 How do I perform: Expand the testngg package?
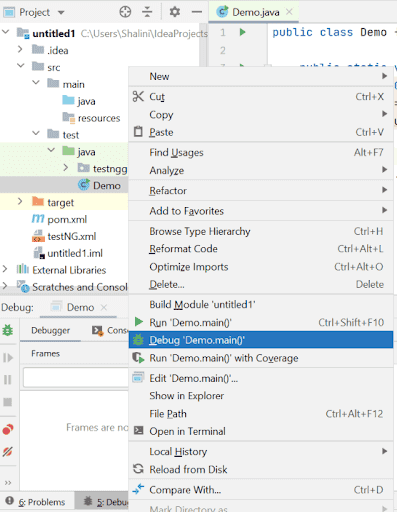66,168
